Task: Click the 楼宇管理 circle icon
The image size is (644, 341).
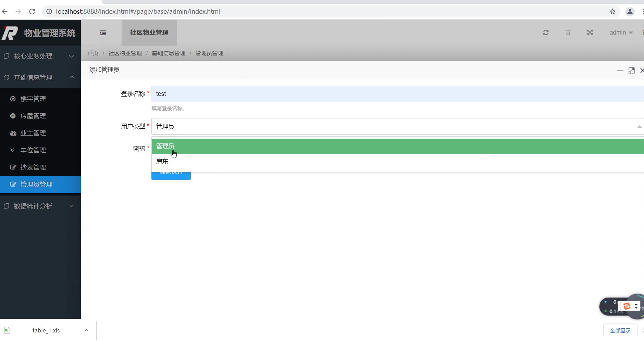Action: coord(13,99)
